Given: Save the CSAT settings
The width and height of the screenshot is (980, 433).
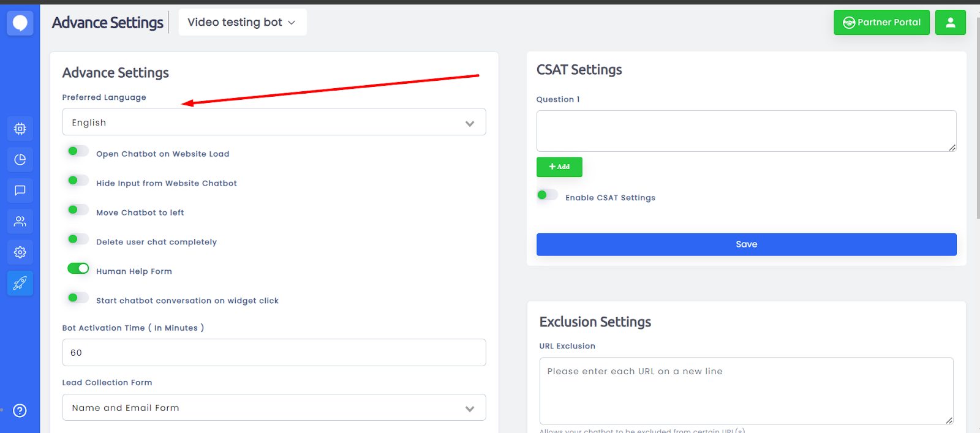Looking at the screenshot, I should (x=746, y=244).
